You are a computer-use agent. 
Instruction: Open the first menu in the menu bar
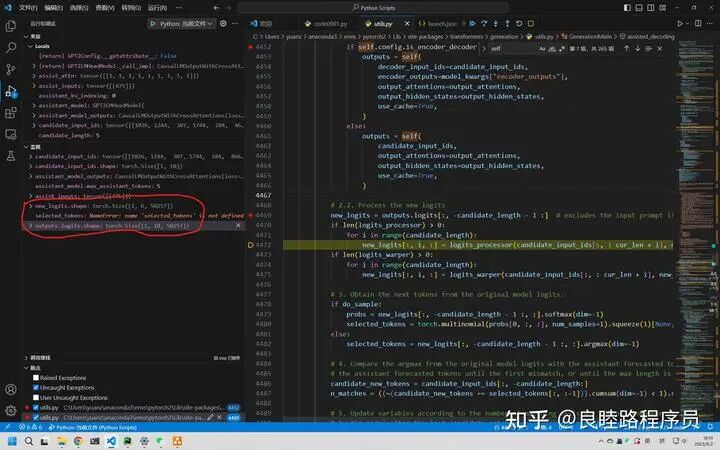point(28,8)
